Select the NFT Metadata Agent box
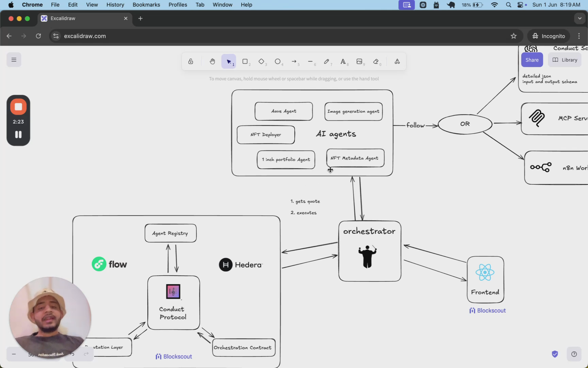The image size is (588, 368). pyautogui.click(x=355, y=158)
